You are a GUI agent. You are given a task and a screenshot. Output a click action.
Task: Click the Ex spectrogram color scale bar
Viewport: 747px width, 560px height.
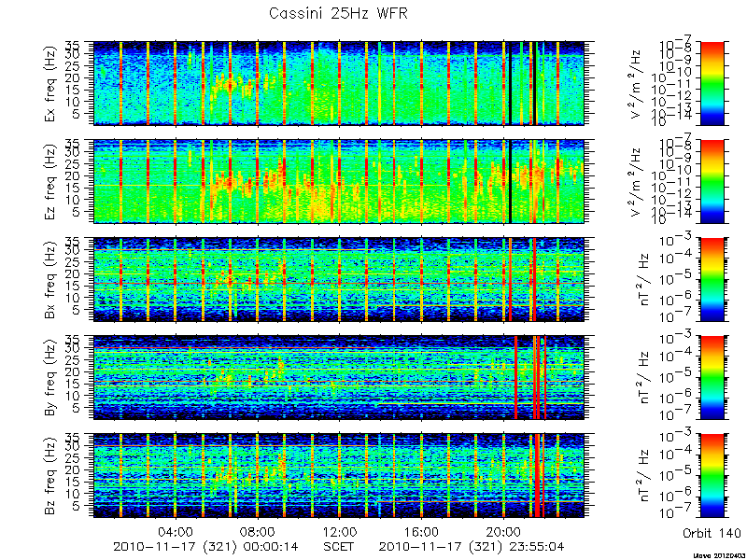712,83
